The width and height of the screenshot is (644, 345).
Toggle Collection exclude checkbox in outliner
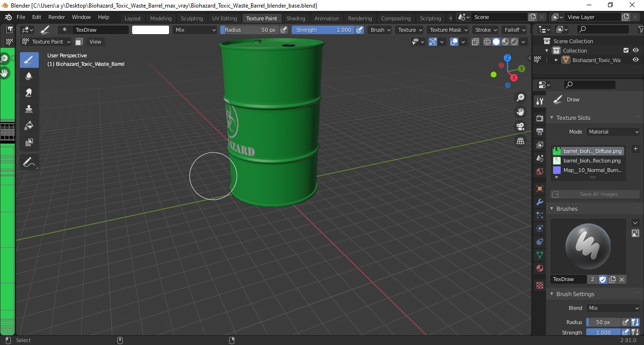point(626,50)
